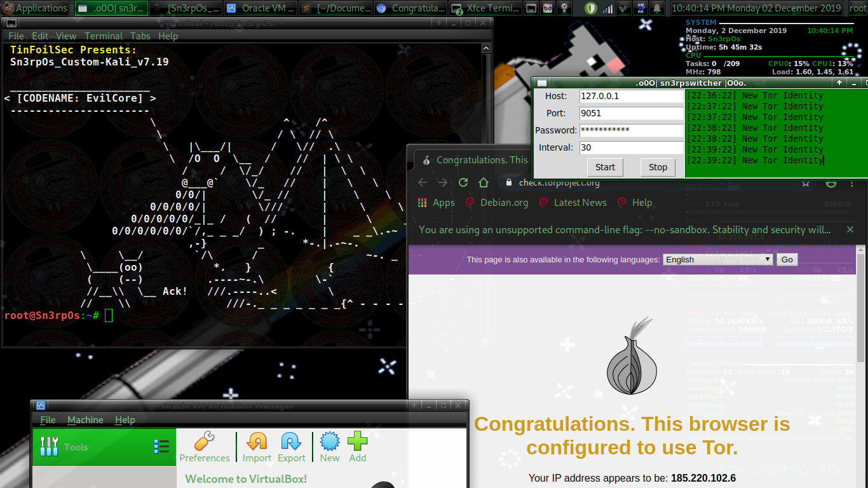Open the terminal Edit menu
Viewport: 868px width, 488px height.
click(x=40, y=36)
